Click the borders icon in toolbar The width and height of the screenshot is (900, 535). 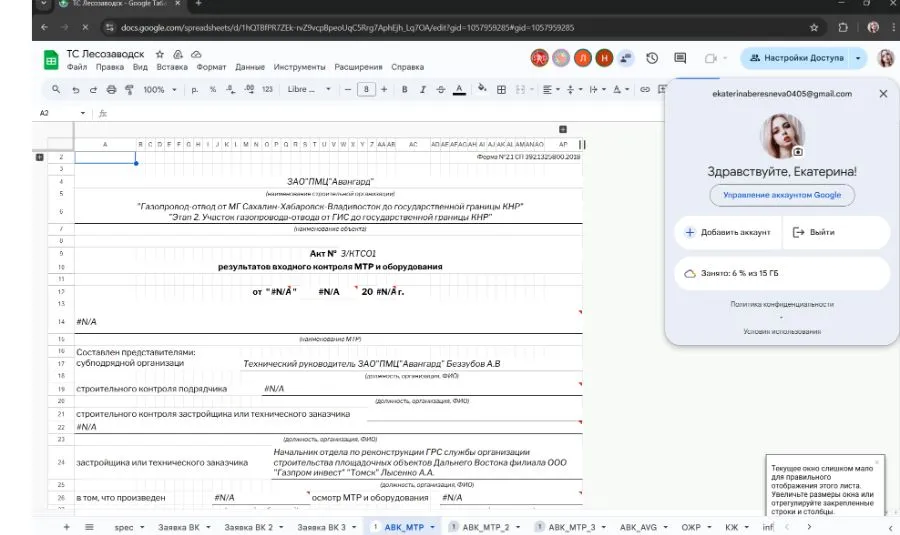click(x=502, y=90)
